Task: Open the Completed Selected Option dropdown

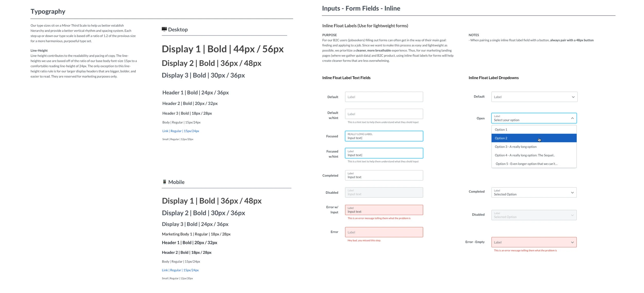Action: [531, 193]
